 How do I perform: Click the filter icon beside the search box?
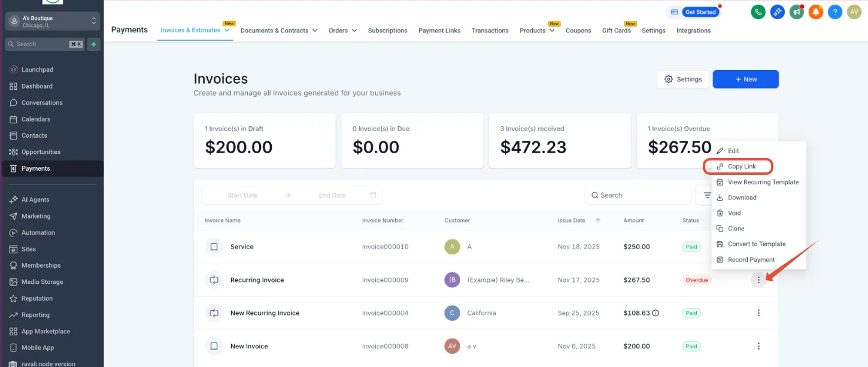pos(707,195)
